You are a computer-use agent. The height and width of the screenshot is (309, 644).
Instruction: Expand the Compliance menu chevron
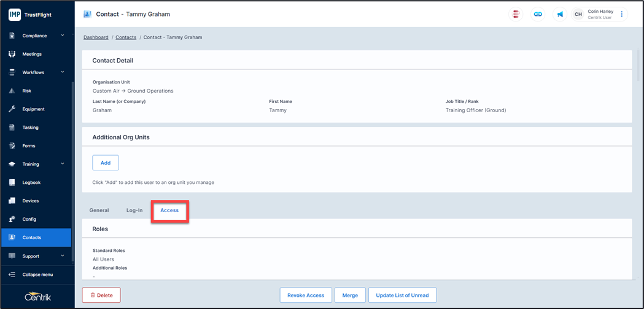pyautogui.click(x=62, y=36)
